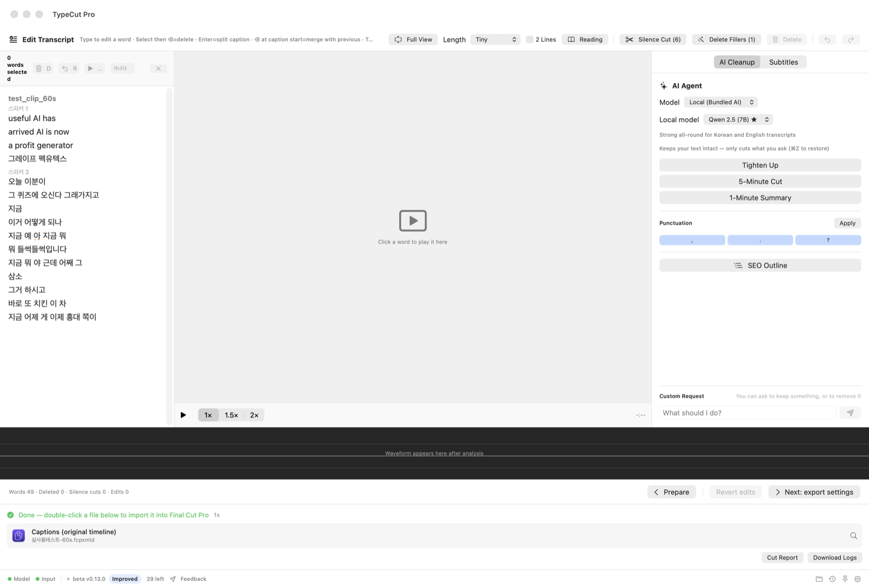Send the custom request with paper plane icon
869x588 pixels.
pyautogui.click(x=850, y=413)
